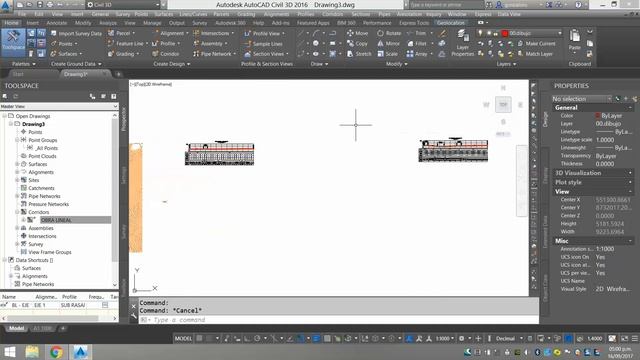Expand Create Ground Data panel
Image resolution: width=640 pixels, height=360 pixels.
tap(76, 64)
